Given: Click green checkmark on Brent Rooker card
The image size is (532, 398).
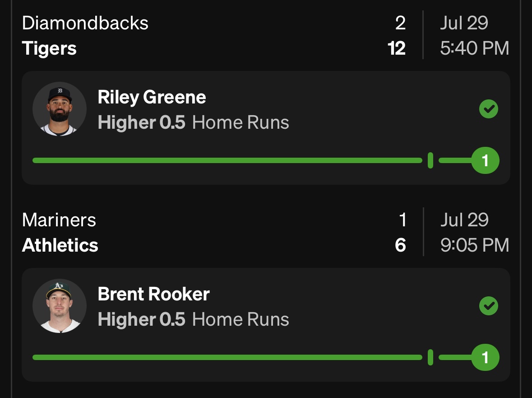Looking at the screenshot, I should tap(488, 306).
